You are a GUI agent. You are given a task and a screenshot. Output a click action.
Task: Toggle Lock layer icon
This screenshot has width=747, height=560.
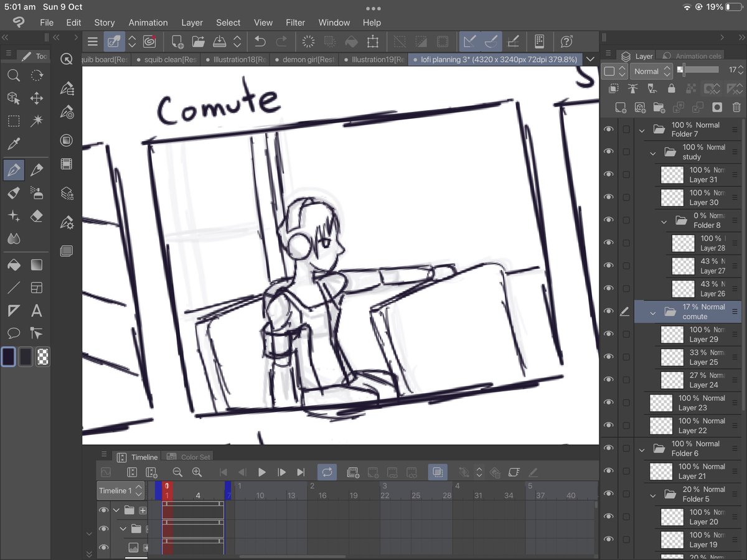click(671, 88)
